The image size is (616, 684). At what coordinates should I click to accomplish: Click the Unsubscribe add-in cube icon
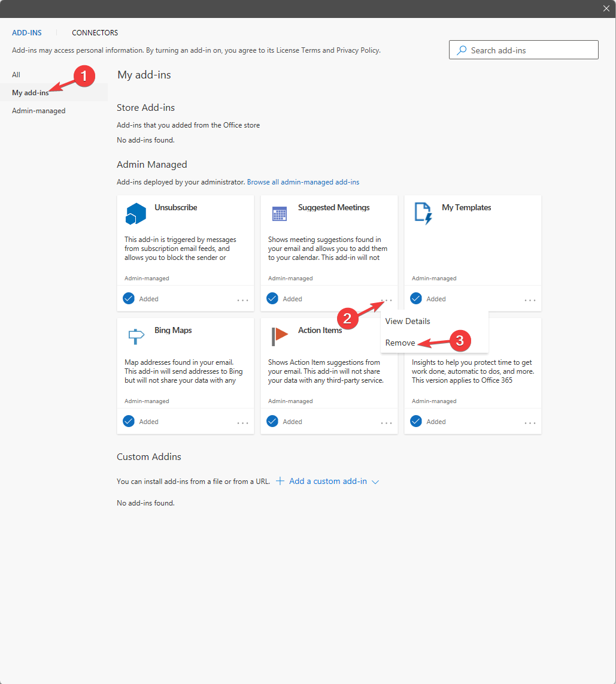pos(135,214)
